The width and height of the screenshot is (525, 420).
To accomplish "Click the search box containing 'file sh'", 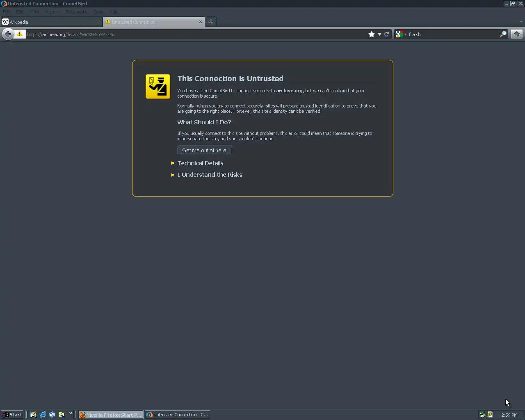I will pyautogui.click(x=453, y=34).
